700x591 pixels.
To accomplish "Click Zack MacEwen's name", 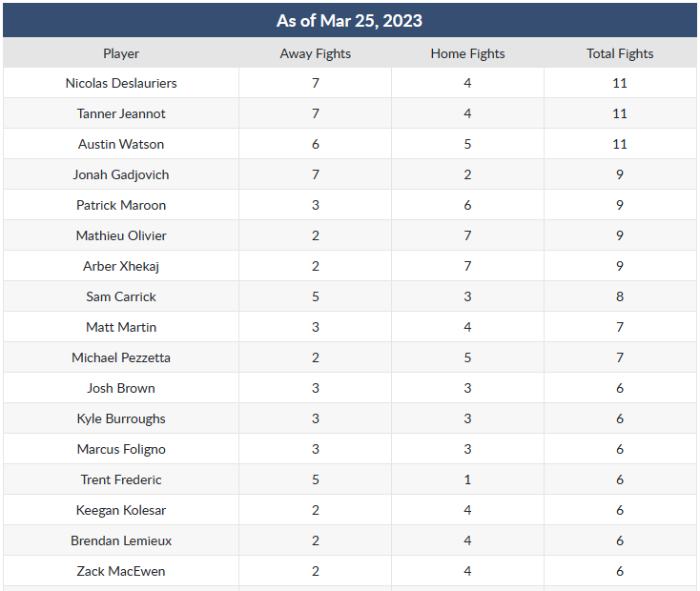I will (x=121, y=571).
